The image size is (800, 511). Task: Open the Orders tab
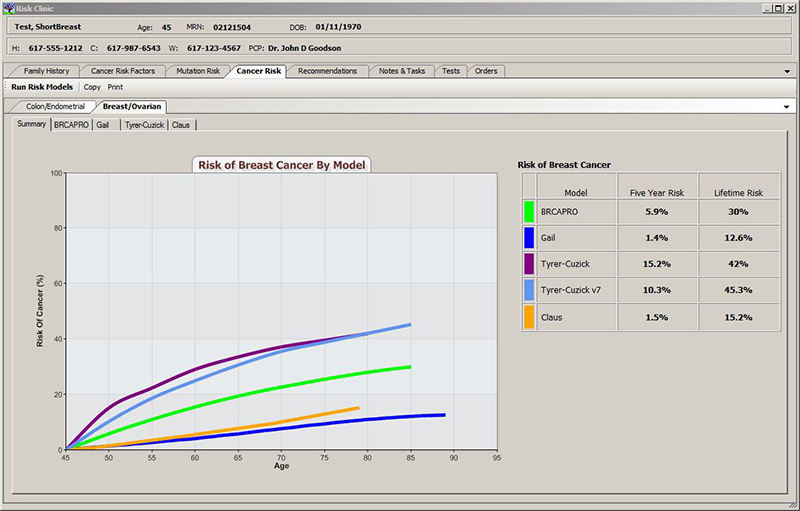[x=486, y=71]
